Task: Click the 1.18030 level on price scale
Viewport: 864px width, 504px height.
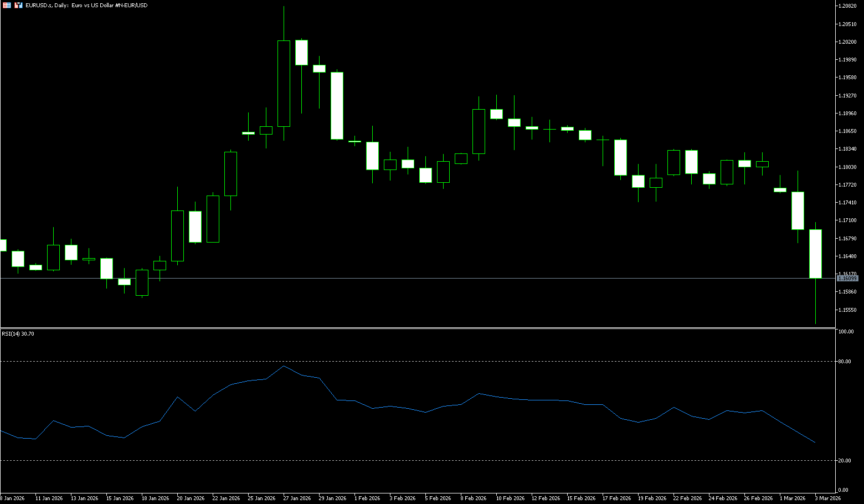Action: [x=848, y=167]
